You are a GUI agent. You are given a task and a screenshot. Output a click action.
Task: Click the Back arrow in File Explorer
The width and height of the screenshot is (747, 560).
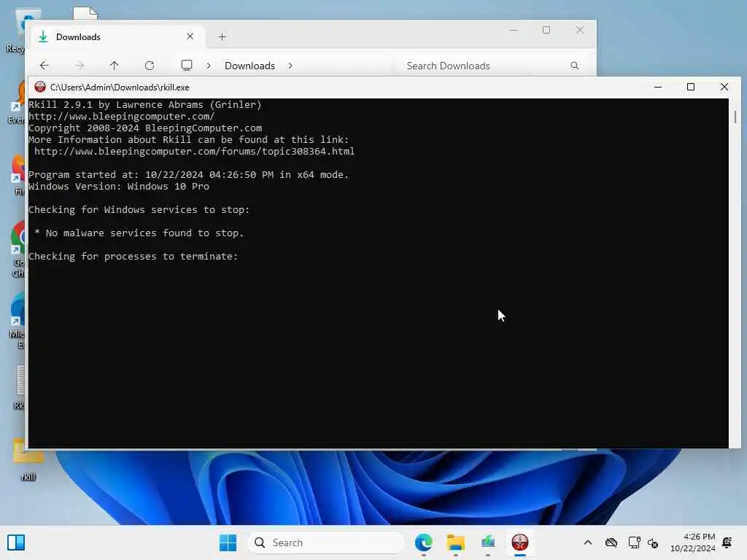[x=44, y=66]
